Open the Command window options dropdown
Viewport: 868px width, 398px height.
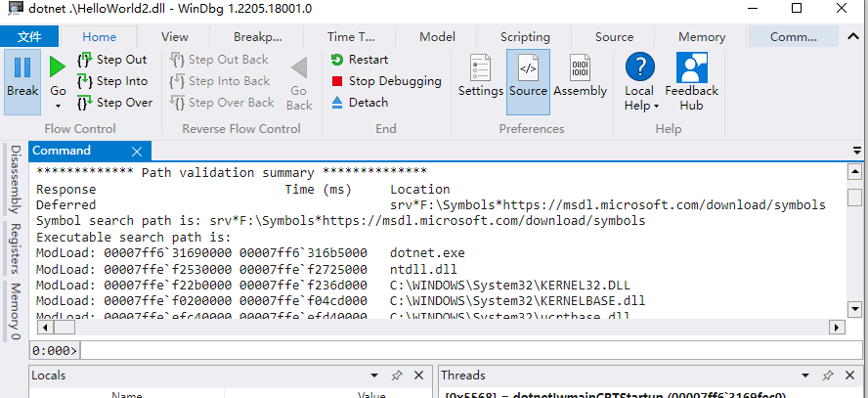tap(857, 150)
